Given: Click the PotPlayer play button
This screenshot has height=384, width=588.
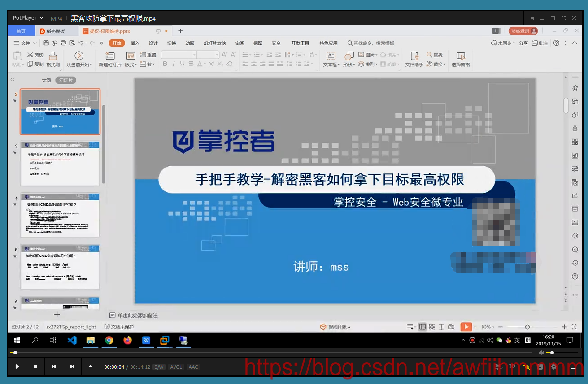Looking at the screenshot, I should click(17, 367).
